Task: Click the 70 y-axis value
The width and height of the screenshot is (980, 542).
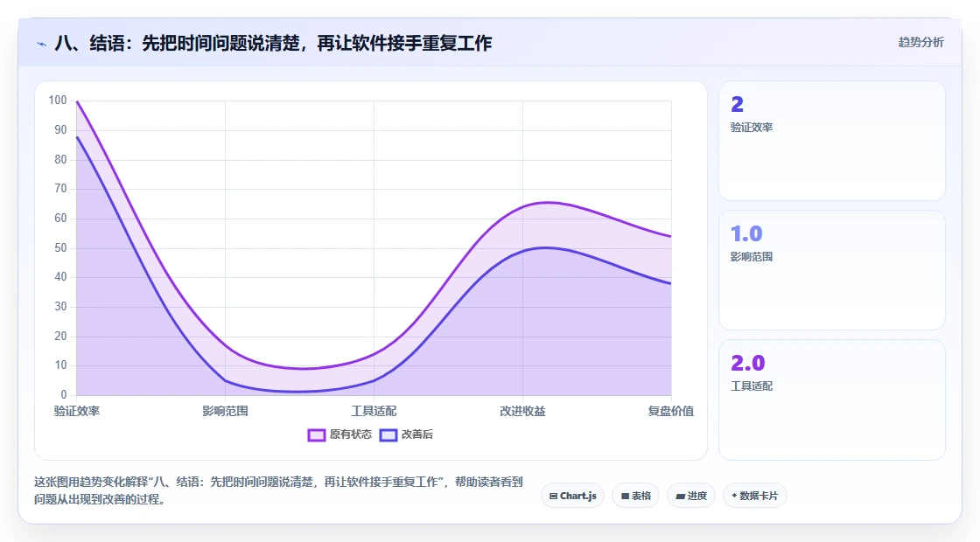Action: pos(60,189)
